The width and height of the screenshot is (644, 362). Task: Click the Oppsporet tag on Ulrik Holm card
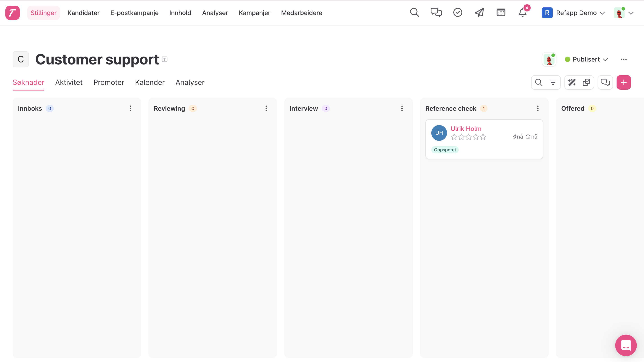pyautogui.click(x=445, y=150)
